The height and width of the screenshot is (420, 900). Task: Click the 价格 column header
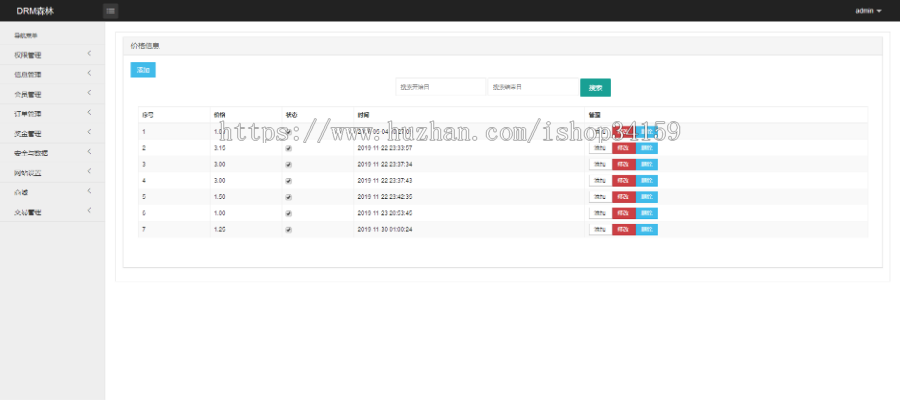[x=220, y=115]
